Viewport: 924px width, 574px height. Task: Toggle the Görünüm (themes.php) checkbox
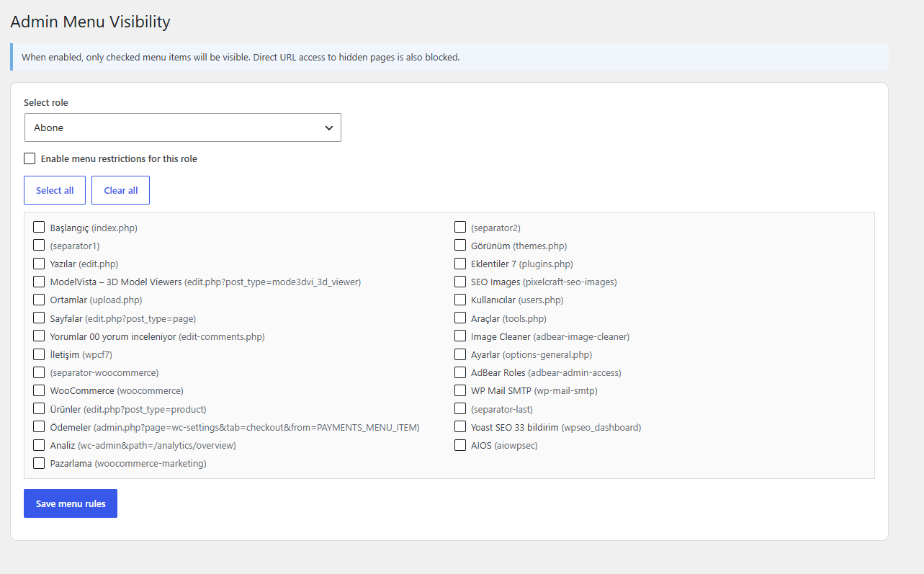pos(460,246)
